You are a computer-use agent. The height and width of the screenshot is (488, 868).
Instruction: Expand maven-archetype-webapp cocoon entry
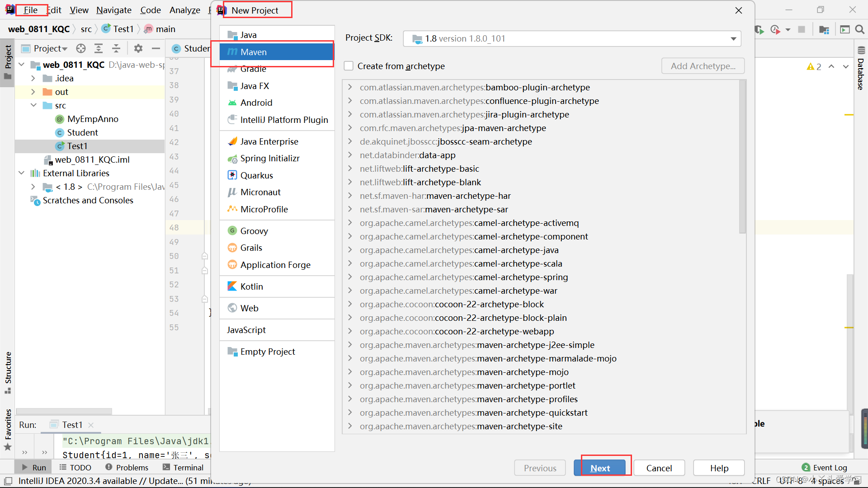pyautogui.click(x=350, y=331)
